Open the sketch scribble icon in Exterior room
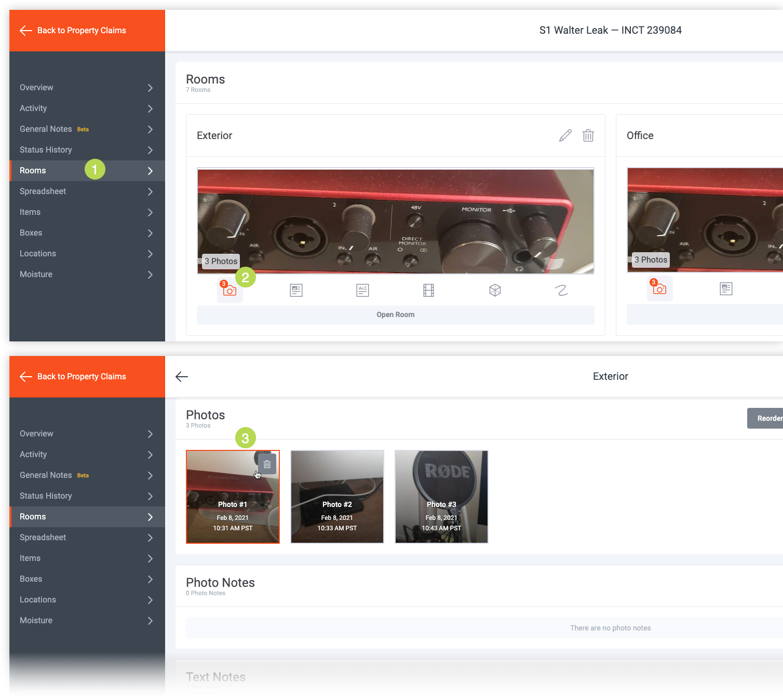The height and width of the screenshot is (700, 783). 561,290
